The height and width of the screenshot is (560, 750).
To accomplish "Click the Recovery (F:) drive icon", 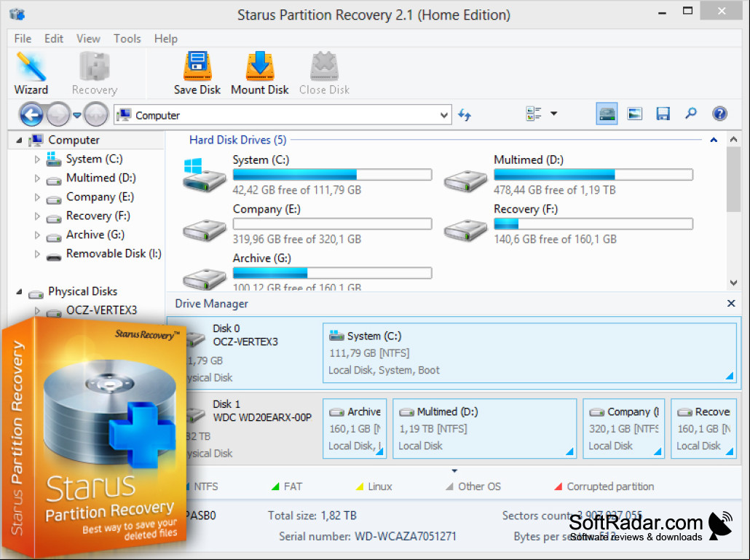I will [x=465, y=230].
